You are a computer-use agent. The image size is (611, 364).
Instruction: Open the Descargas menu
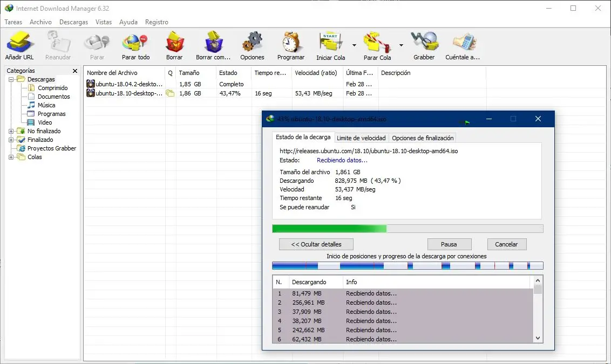[73, 22]
